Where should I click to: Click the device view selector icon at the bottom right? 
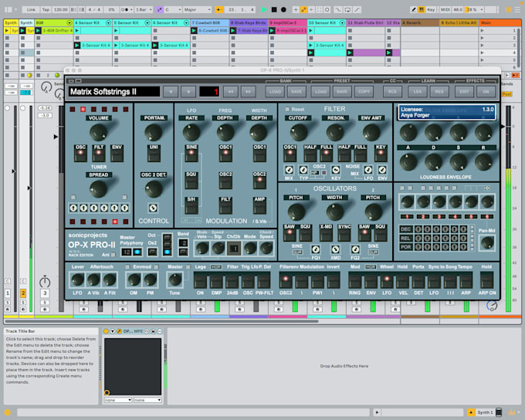pos(499,412)
